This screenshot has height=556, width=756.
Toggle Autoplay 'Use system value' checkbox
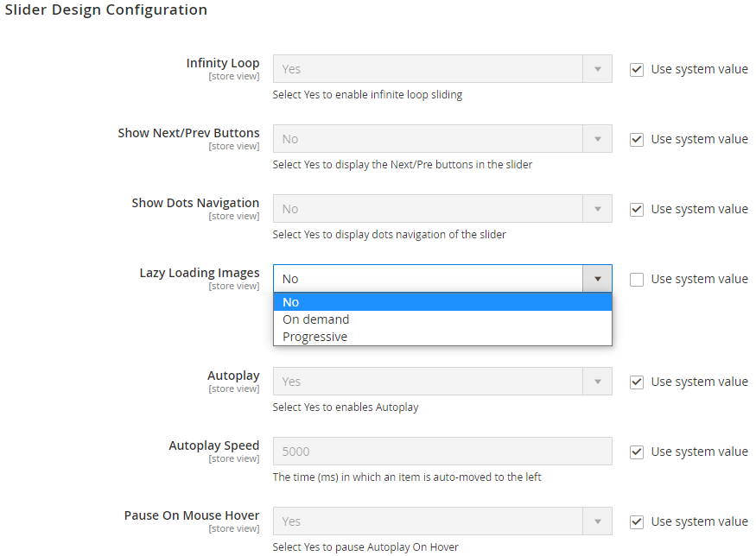(x=637, y=382)
